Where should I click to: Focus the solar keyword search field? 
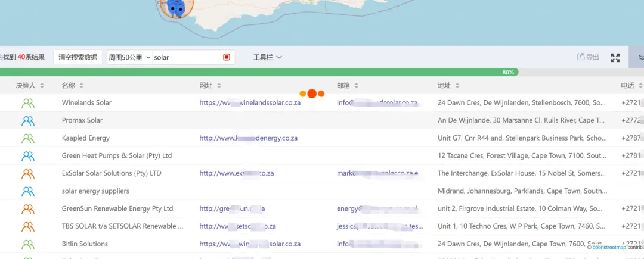[187, 57]
